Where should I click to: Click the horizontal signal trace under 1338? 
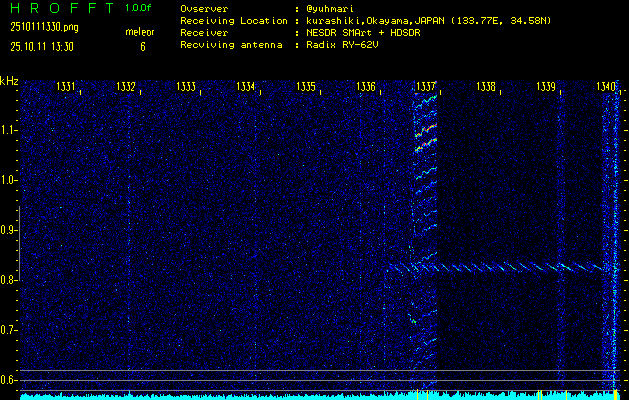(495, 266)
